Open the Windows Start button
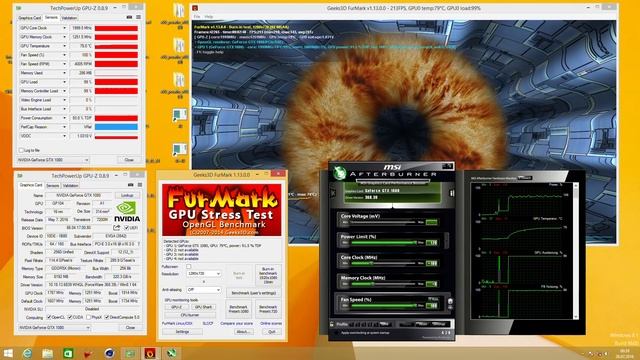The image size is (640, 360). 8,353
